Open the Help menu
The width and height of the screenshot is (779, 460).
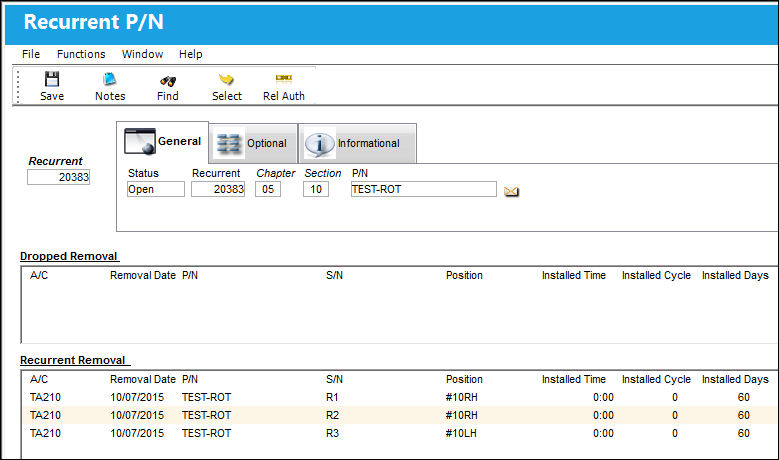(191, 54)
